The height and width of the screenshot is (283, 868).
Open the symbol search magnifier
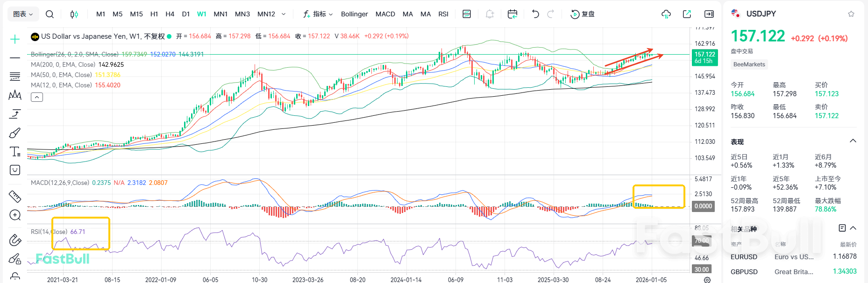(x=50, y=14)
